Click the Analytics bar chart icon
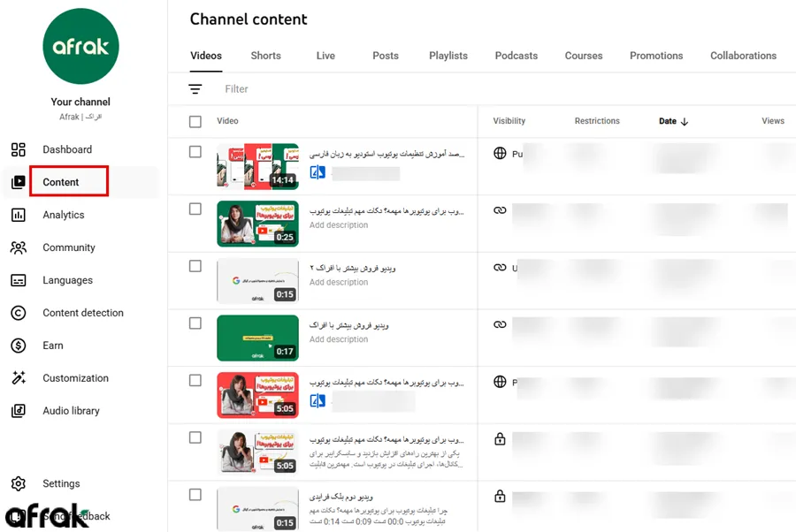This screenshot has width=796, height=532. click(19, 215)
